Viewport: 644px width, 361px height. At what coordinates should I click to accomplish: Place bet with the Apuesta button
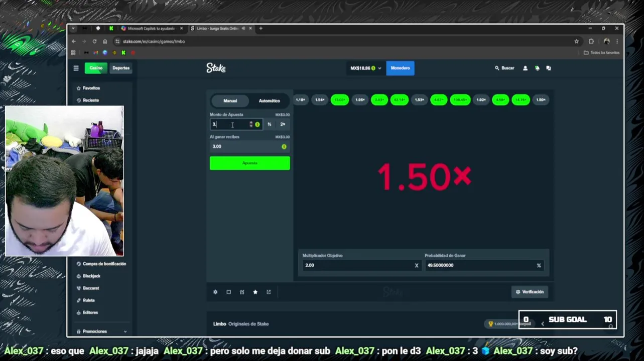[249, 163]
